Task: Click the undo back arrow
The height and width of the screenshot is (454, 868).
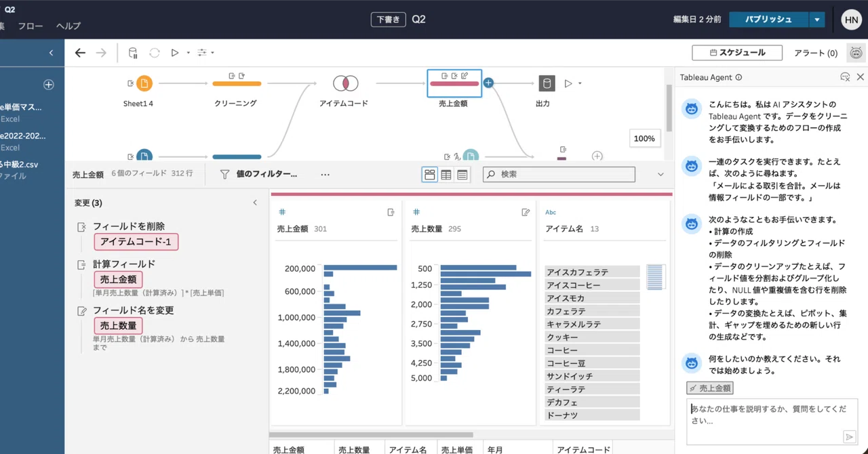Action: click(80, 53)
